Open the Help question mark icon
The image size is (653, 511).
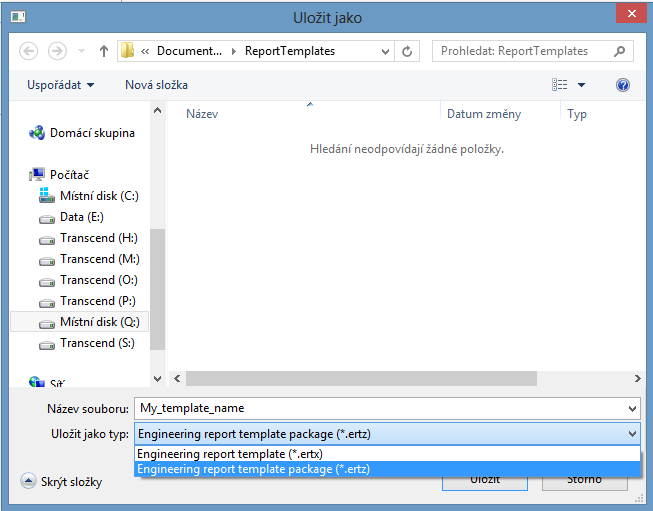623,85
